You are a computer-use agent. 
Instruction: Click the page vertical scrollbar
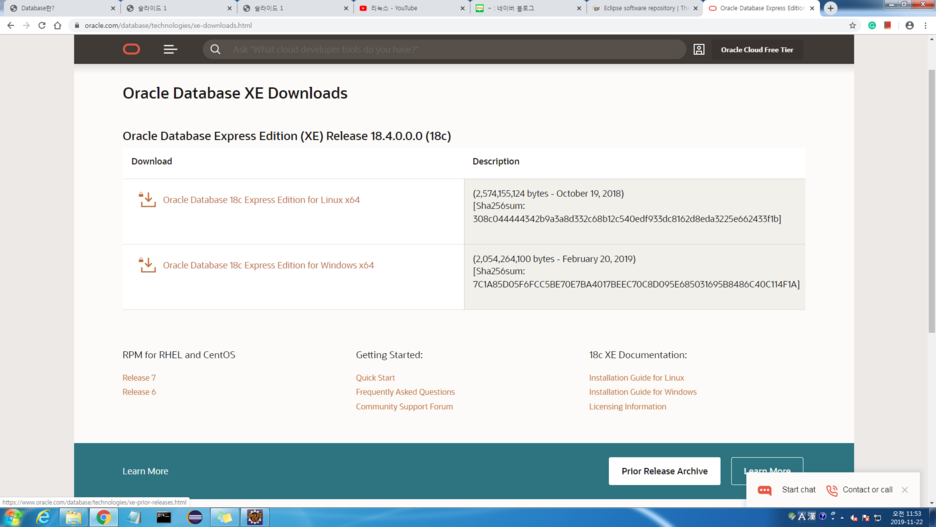(931, 202)
